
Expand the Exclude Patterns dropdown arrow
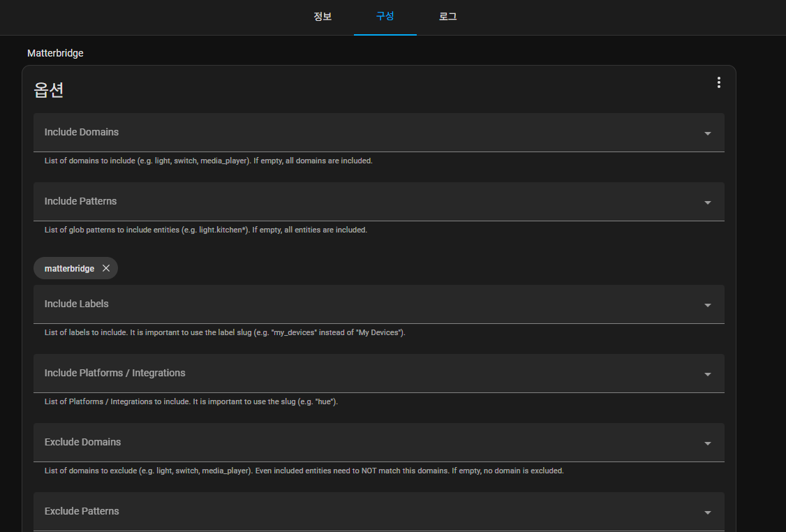tap(707, 512)
